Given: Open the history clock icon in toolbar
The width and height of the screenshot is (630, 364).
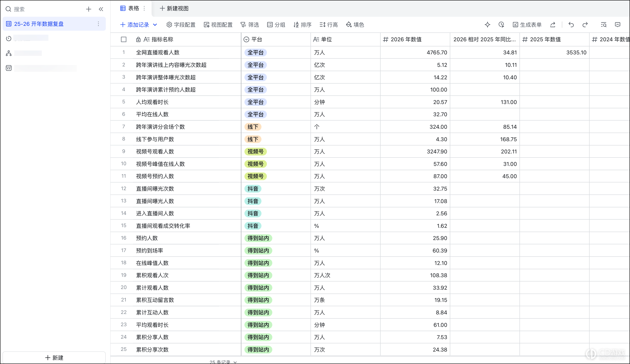Looking at the screenshot, I should (501, 25).
